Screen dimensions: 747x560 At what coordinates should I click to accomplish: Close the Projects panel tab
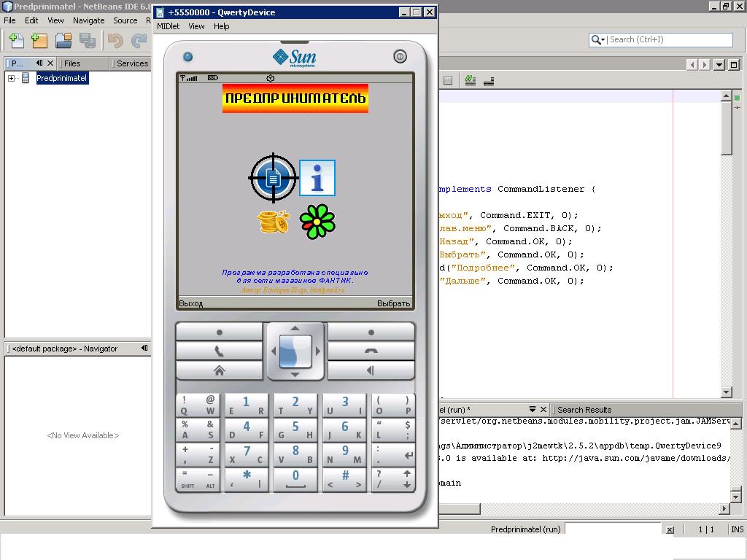tap(50, 63)
